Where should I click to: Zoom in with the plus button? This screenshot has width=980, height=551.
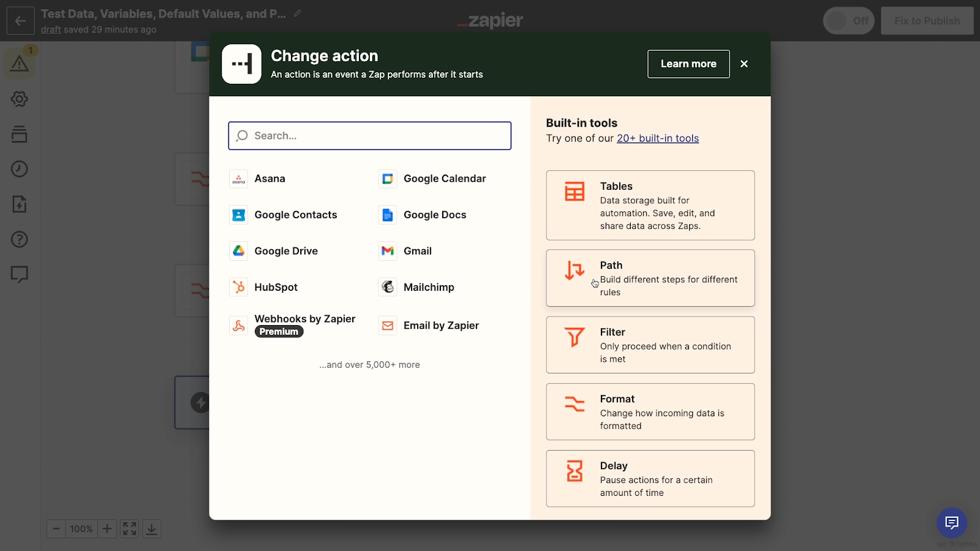pos(107,529)
